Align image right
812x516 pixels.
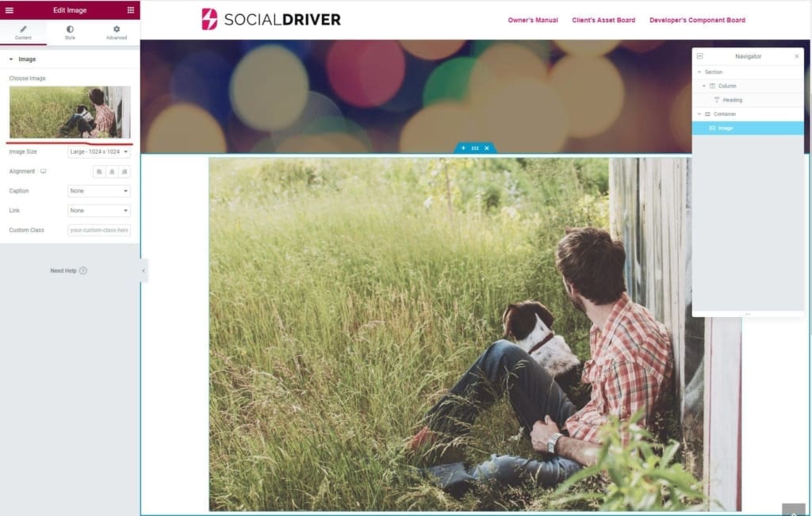coord(124,172)
